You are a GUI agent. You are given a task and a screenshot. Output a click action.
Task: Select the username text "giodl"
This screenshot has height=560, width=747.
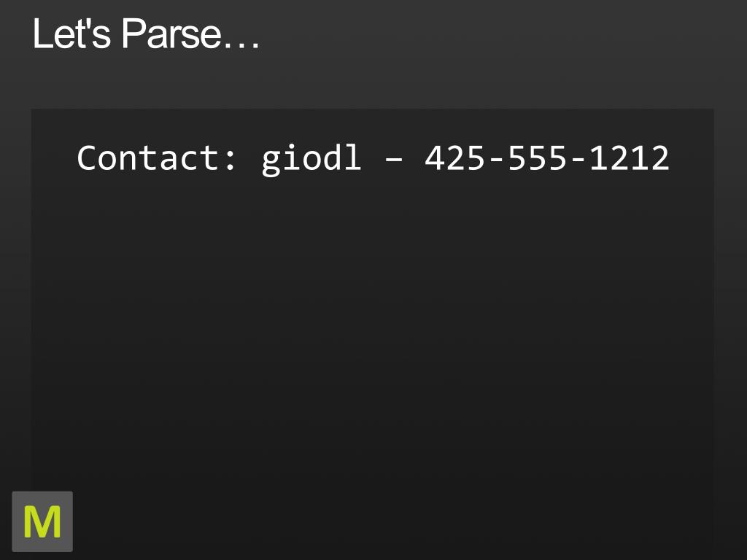click(311, 158)
